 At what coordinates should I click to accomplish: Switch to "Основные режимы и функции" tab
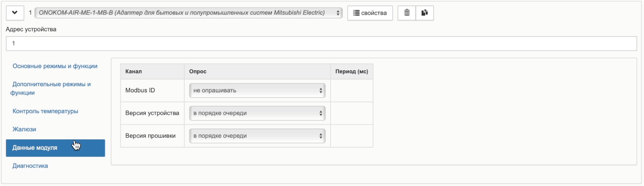pyautogui.click(x=55, y=66)
